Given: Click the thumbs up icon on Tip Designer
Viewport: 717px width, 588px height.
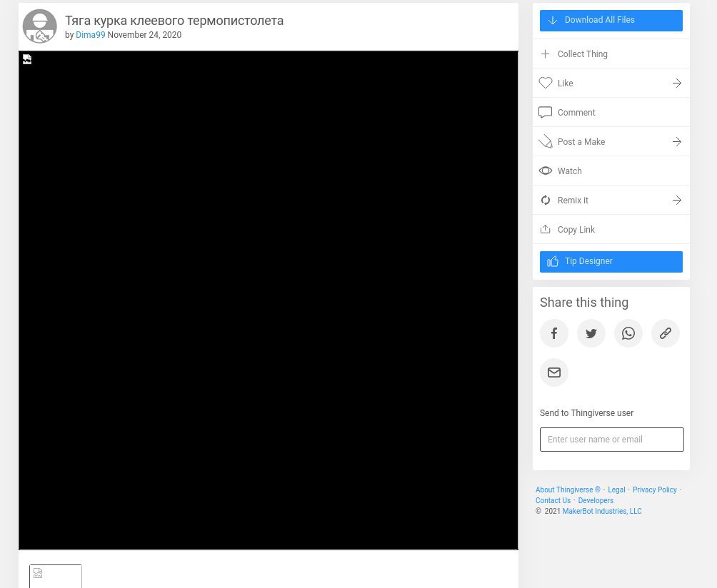Looking at the screenshot, I should 552,261.
